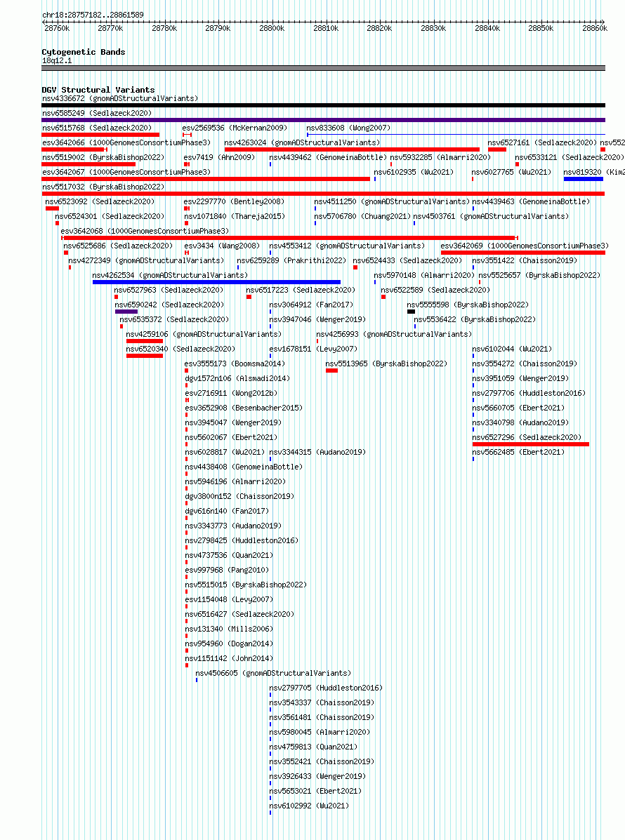
Task: Click the nsv6515768 (Sedlazeck2020) label
Action: 97,128
